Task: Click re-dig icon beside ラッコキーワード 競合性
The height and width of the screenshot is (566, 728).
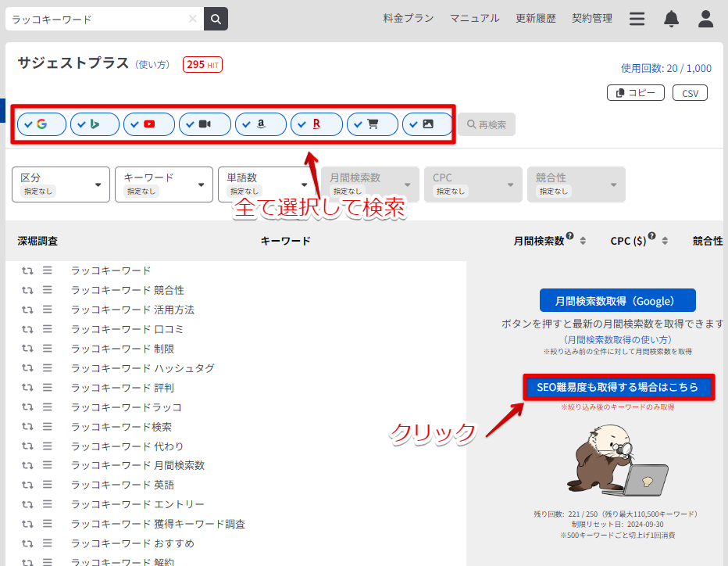Action: (x=27, y=290)
